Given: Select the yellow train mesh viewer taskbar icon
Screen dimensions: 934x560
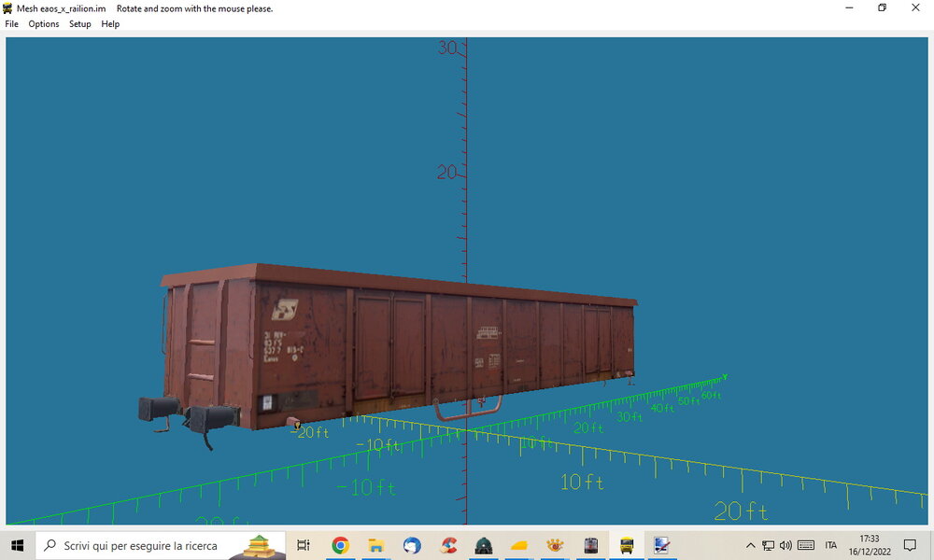Looking at the screenshot, I should pyautogui.click(x=627, y=545).
